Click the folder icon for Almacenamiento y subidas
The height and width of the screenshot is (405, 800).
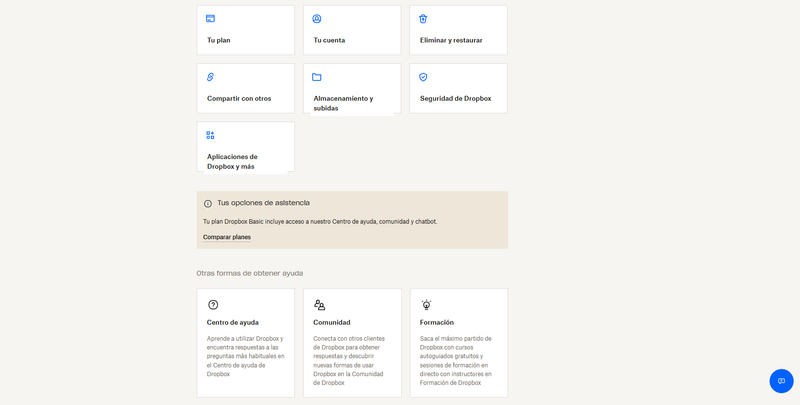click(317, 77)
